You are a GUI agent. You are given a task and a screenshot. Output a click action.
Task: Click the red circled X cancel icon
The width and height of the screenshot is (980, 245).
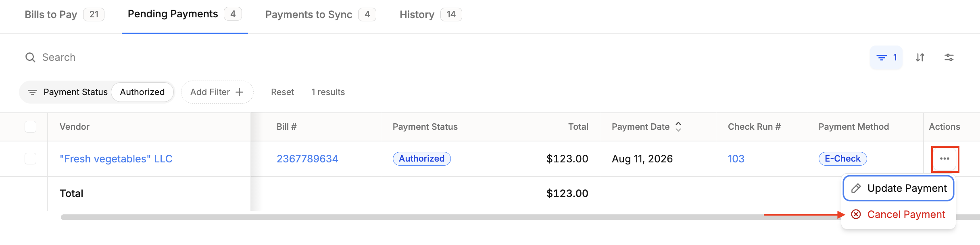point(856,214)
